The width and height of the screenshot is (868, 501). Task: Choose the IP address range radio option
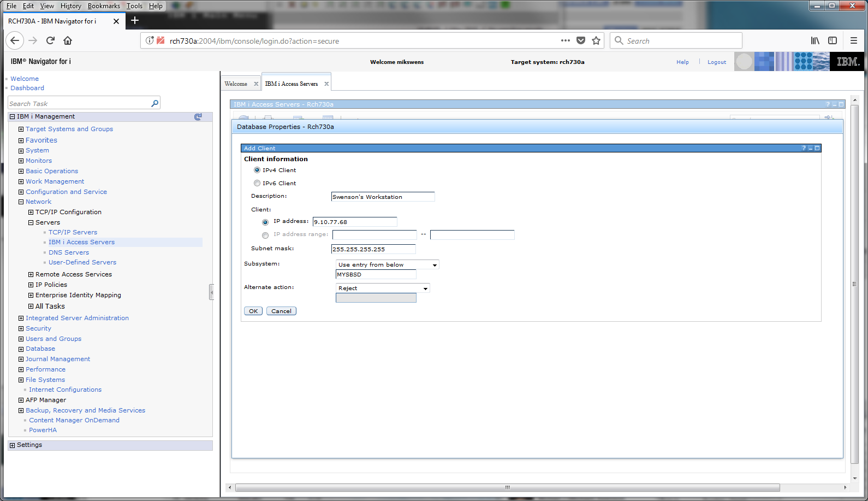click(x=265, y=235)
